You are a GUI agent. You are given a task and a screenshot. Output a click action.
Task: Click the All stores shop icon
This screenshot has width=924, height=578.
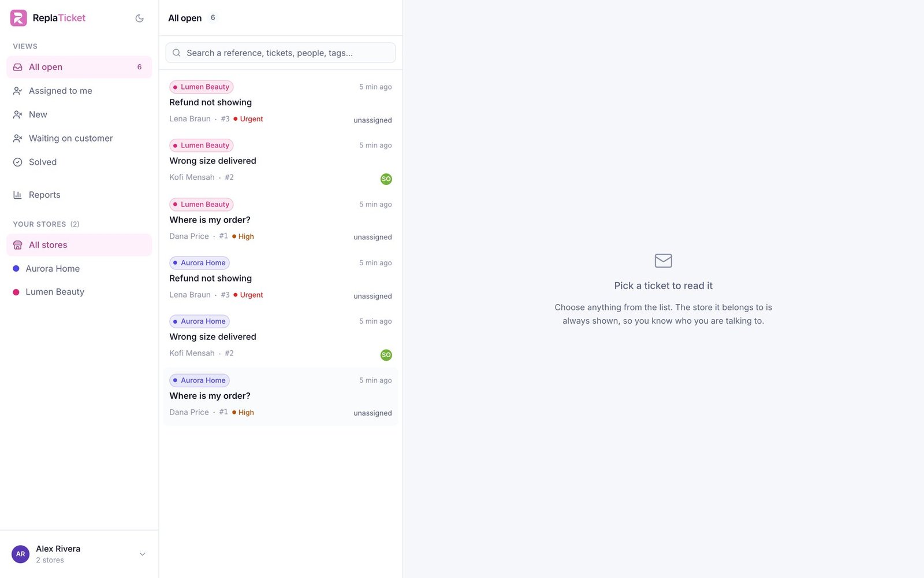point(18,245)
